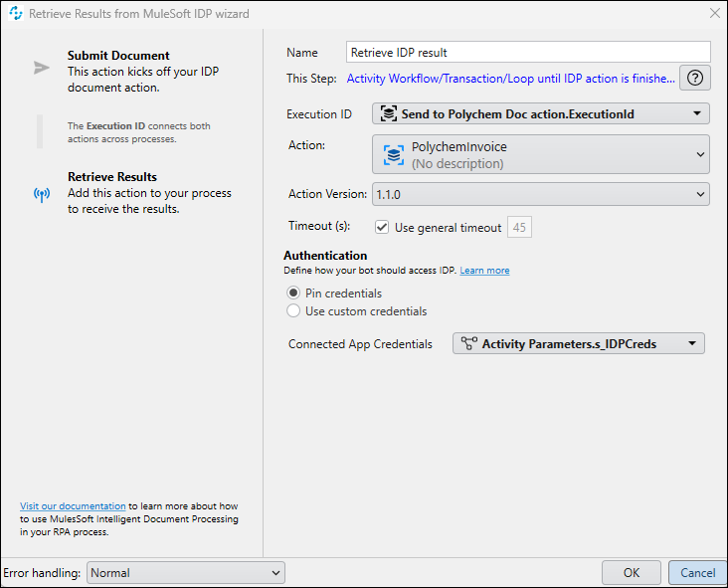Click the PolychemInvoice document action icon

[393, 154]
